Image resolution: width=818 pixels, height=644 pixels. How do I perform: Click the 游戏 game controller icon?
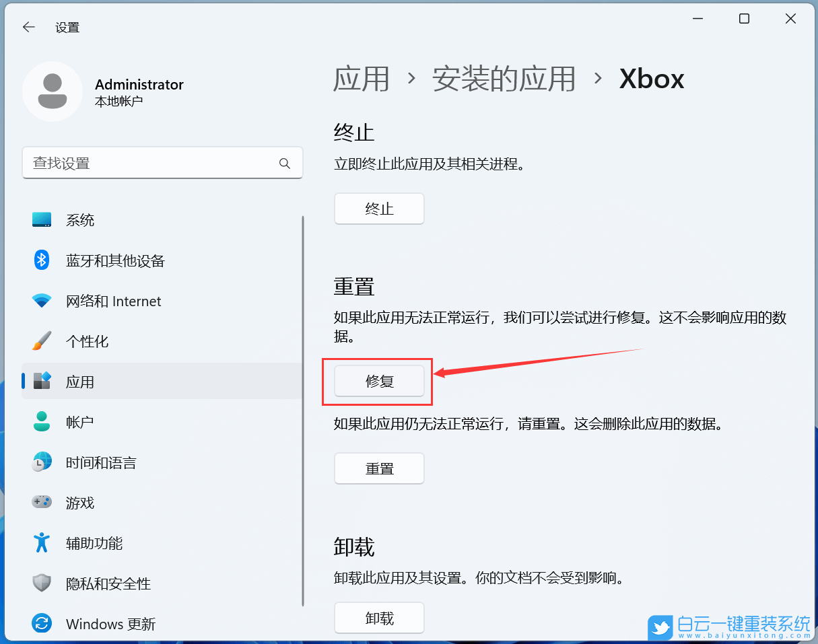coord(41,503)
